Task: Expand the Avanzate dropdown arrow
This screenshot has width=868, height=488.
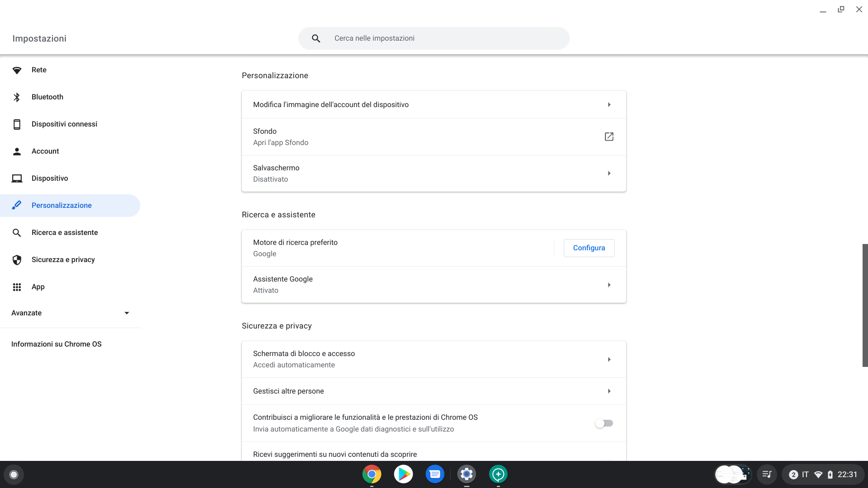Action: point(127,313)
